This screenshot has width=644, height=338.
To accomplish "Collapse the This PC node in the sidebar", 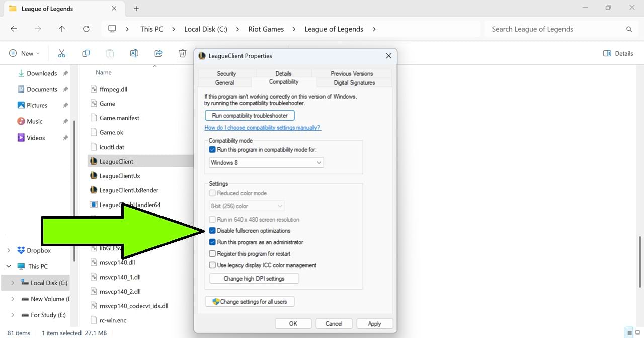I will coord(9,266).
